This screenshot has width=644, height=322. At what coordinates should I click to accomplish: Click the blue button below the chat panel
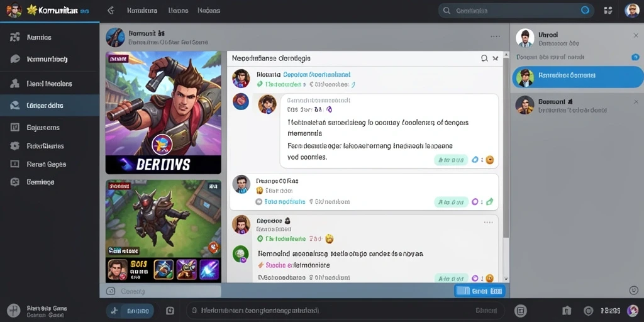[x=480, y=291]
